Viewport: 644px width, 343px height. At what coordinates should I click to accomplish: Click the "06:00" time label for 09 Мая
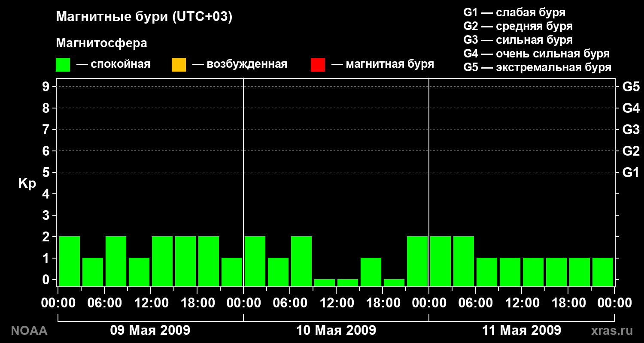pos(104,303)
